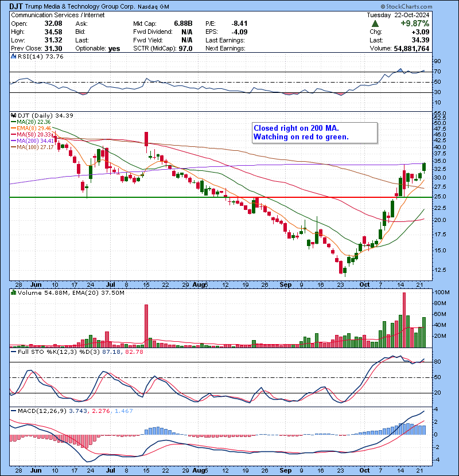The width and height of the screenshot is (459, 476).
Task: Click Communication Services / Internet sector text
Action: [x=58, y=15]
